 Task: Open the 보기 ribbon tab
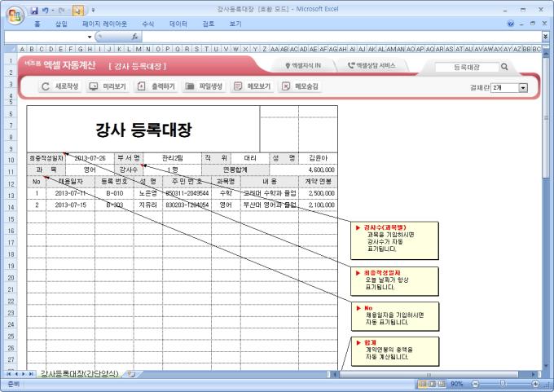[x=235, y=24]
